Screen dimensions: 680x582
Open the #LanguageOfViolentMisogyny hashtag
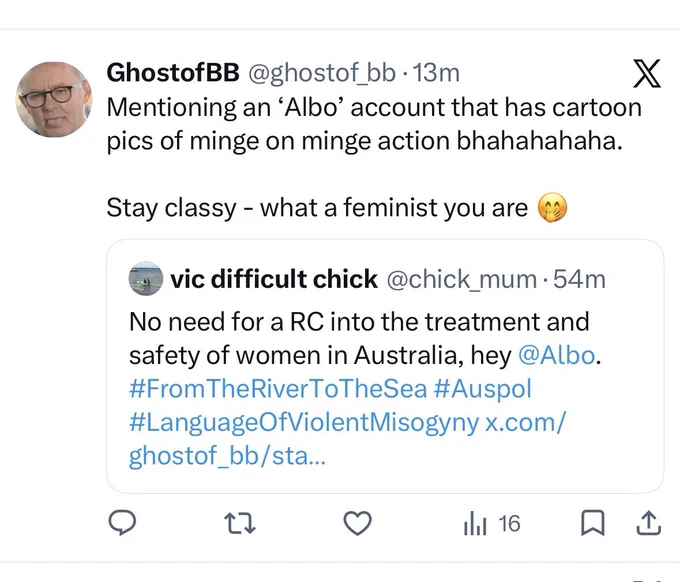304,422
